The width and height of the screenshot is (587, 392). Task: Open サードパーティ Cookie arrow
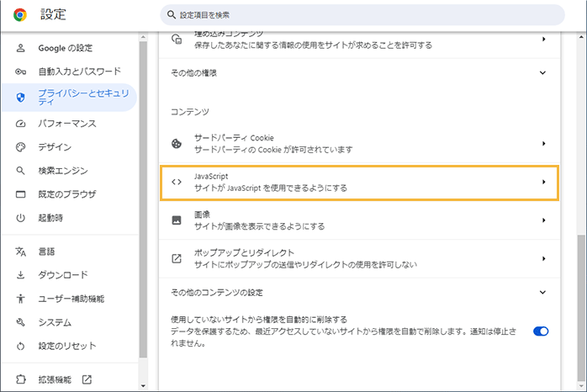coord(543,143)
